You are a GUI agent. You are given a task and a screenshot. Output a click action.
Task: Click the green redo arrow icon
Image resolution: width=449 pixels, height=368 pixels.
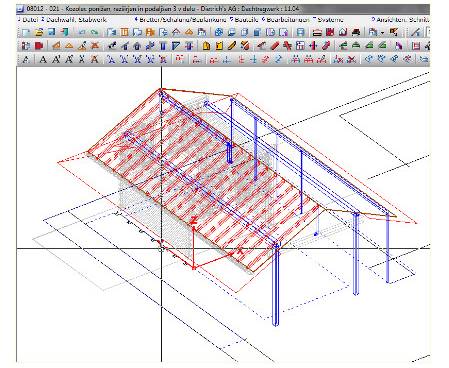[95, 32]
